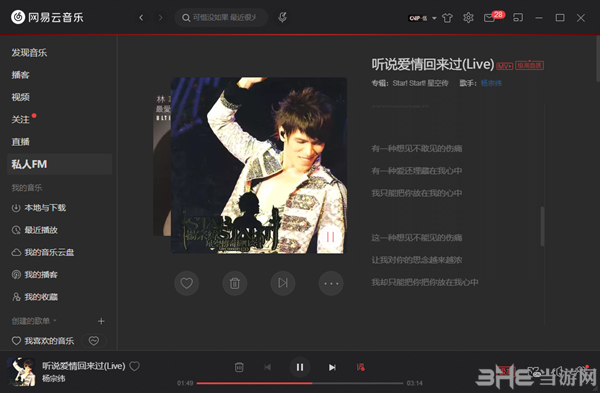Click lyric line 我只能把你放在我的心中
The height and width of the screenshot is (393, 600).
click(417, 193)
